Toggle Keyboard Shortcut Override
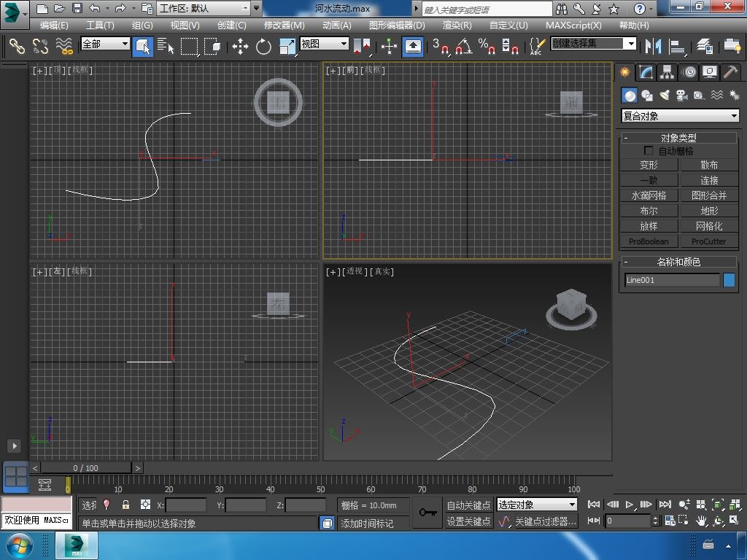Viewport: 747px width, 560px height. (x=413, y=46)
